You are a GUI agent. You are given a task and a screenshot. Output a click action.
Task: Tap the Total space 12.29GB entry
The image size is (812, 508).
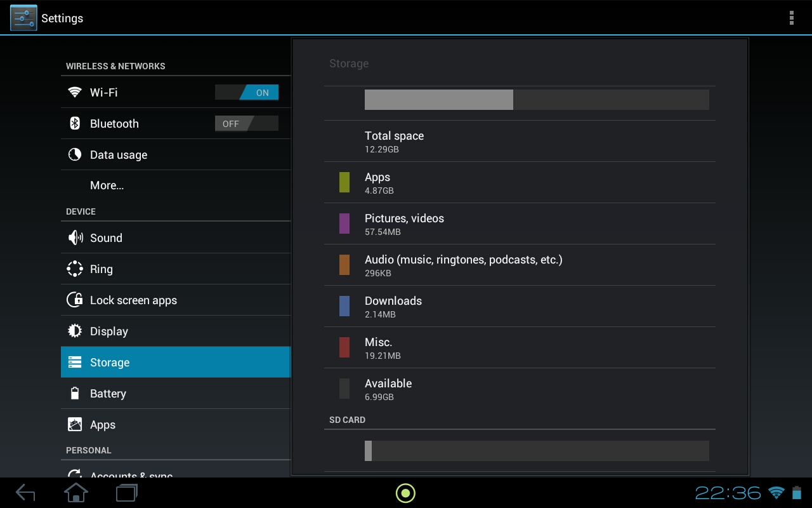[520, 141]
